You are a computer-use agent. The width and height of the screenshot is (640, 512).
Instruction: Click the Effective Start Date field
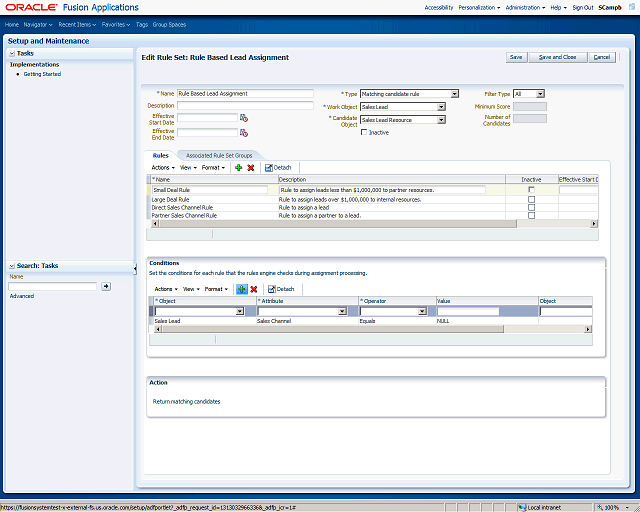[x=207, y=118]
